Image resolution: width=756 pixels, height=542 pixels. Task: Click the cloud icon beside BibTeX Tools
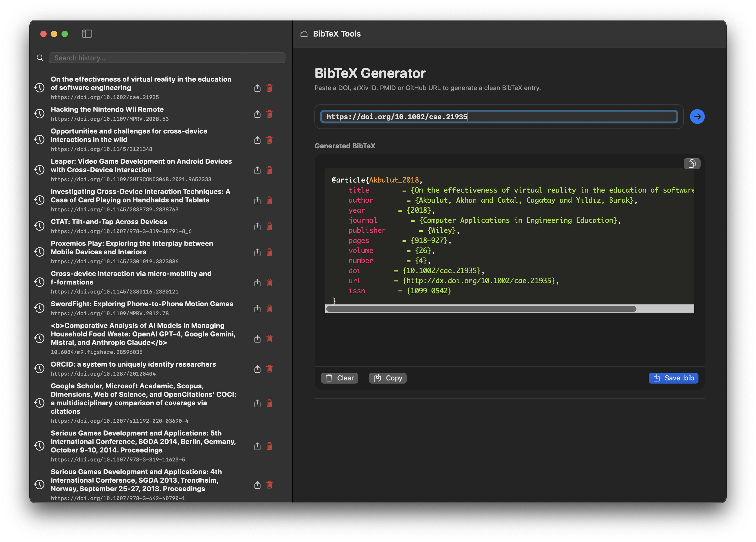point(304,34)
